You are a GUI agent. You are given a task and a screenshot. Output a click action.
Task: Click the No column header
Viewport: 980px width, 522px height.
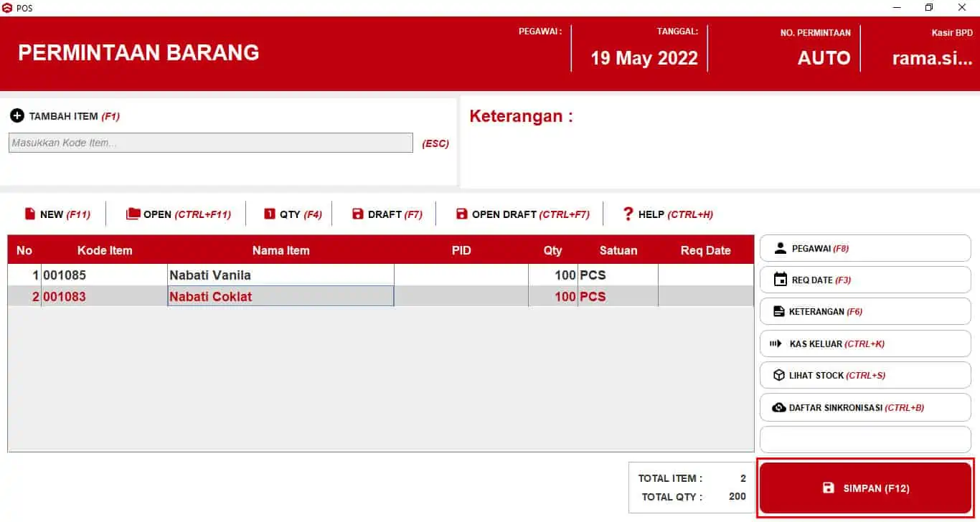point(24,250)
